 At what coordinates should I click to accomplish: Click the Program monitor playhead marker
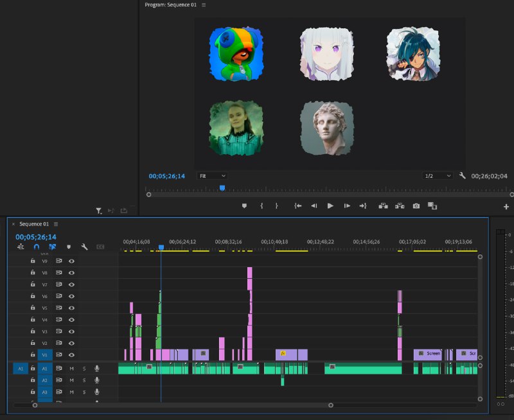click(222, 188)
